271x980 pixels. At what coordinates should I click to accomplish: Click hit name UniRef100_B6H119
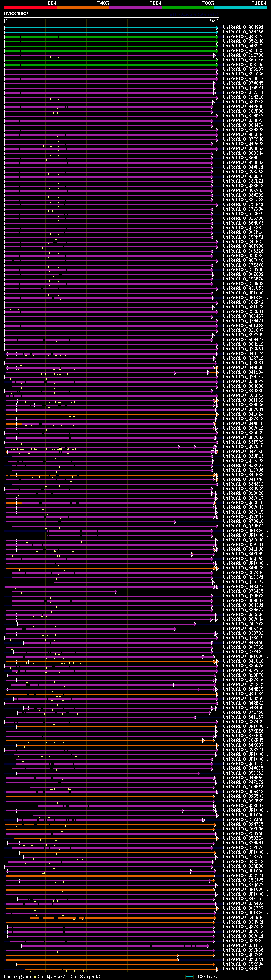tap(243, 344)
